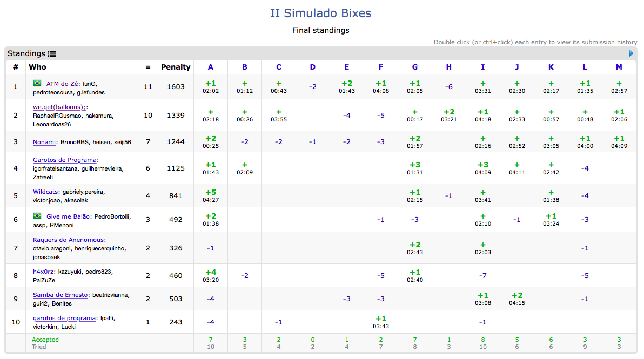Open problem G column header link

coord(415,67)
